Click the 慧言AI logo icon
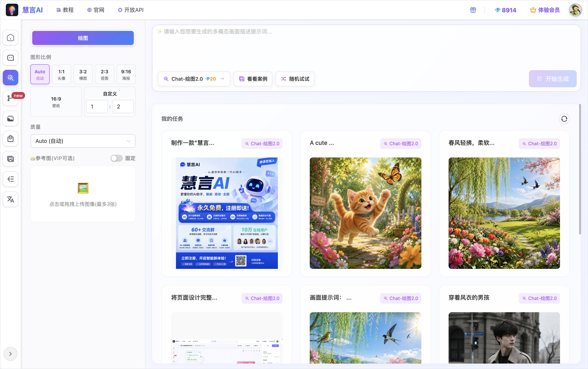 [x=12, y=10]
